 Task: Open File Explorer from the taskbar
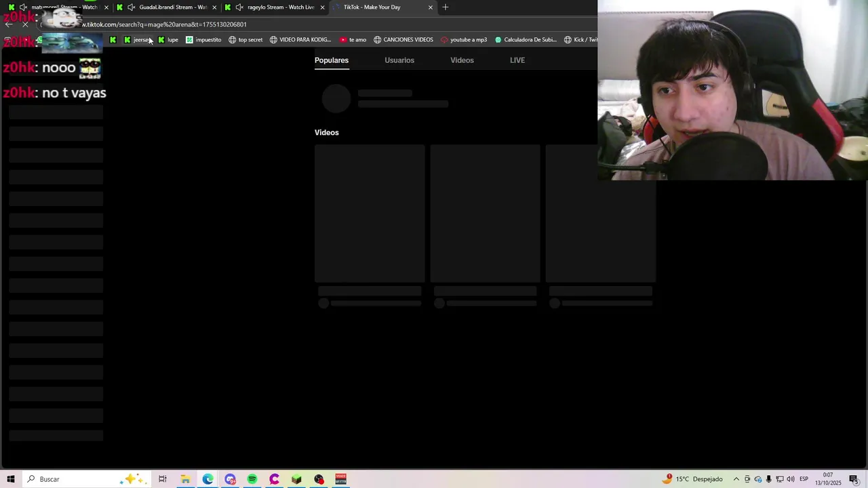[185, 479]
